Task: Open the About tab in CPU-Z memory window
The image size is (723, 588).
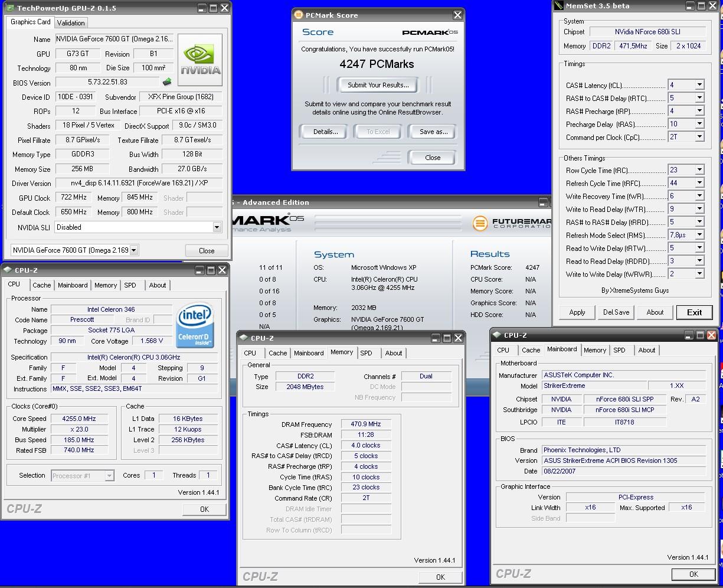Action: point(394,353)
